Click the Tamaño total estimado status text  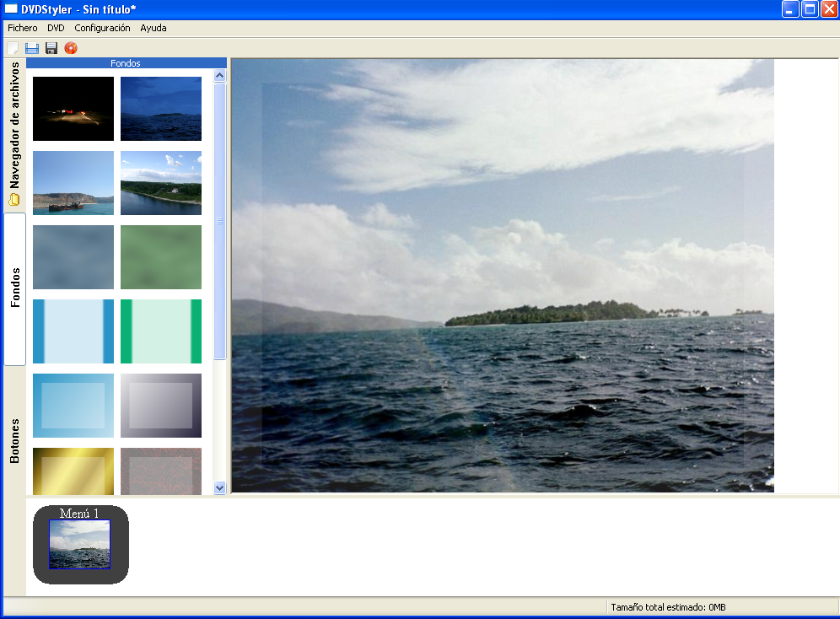tap(668, 607)
